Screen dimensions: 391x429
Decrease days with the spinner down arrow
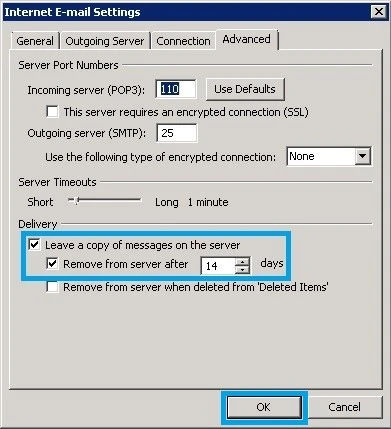(x=242, y=269)
